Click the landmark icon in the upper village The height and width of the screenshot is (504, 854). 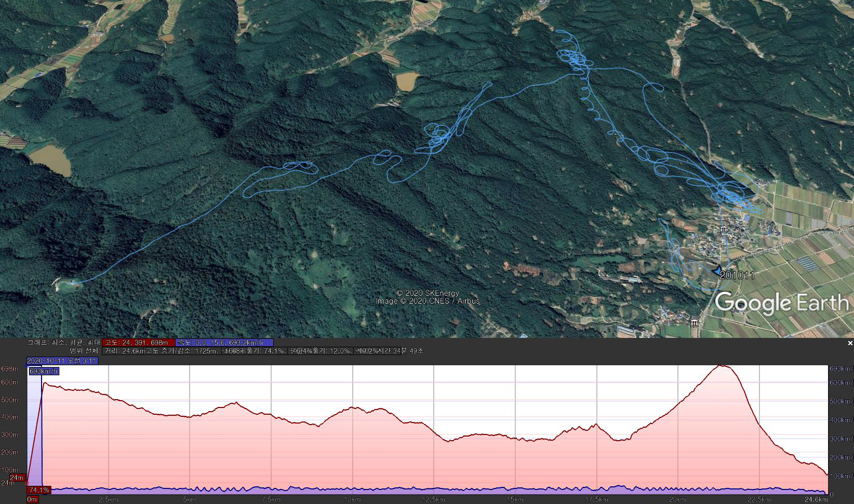(x=723, y=229)
